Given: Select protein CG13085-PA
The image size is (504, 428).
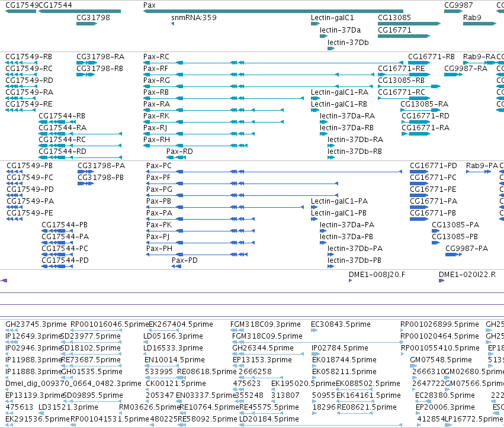Looking at the screenshot, I should (455, 225).
